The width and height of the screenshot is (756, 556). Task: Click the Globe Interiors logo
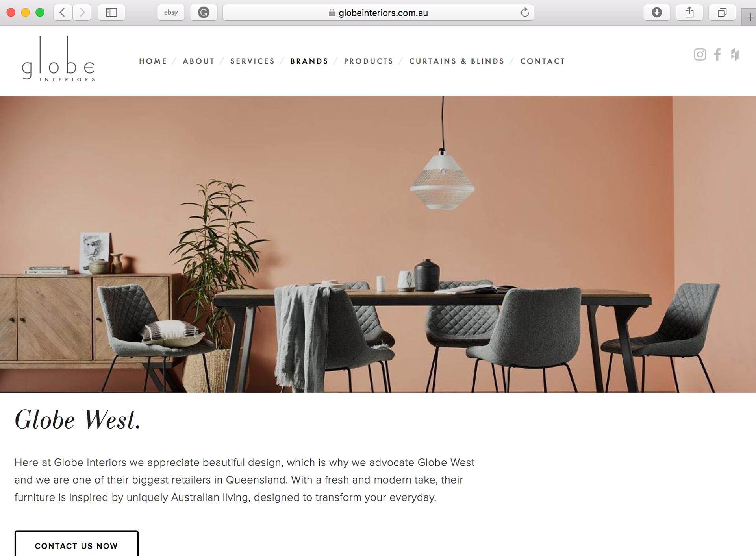point(58,59)
